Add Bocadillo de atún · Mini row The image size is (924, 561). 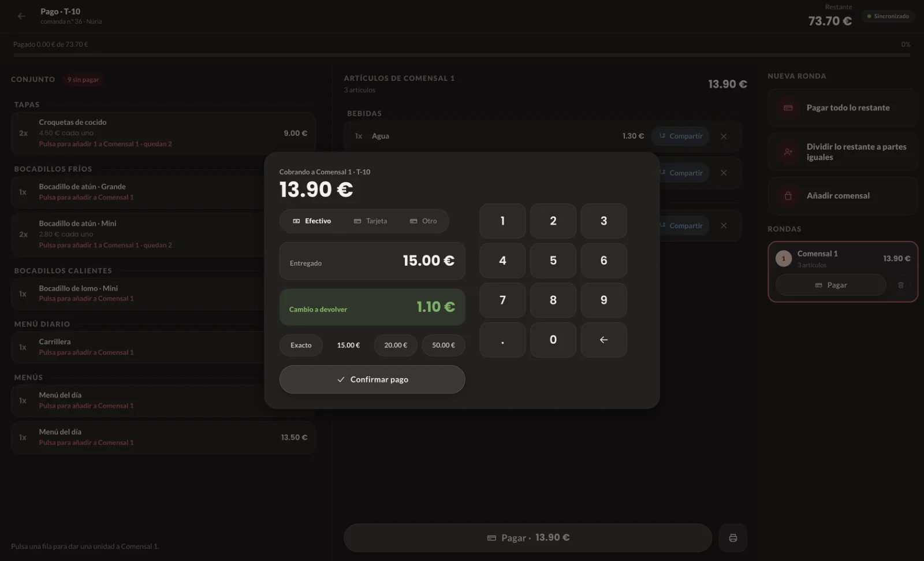(x=163, y=234)
